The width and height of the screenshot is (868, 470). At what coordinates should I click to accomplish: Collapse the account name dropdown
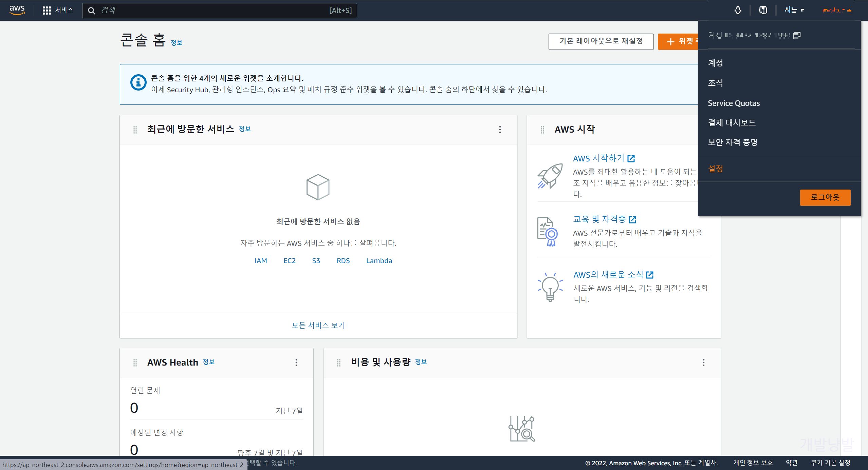836,10
